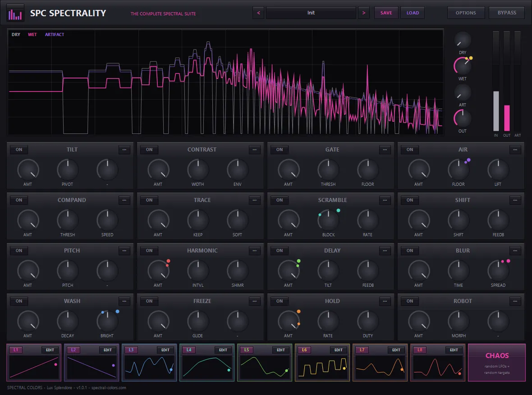Click the BLUR SPREAD knob
Viewport: 532px width, 395px height.
498,271
